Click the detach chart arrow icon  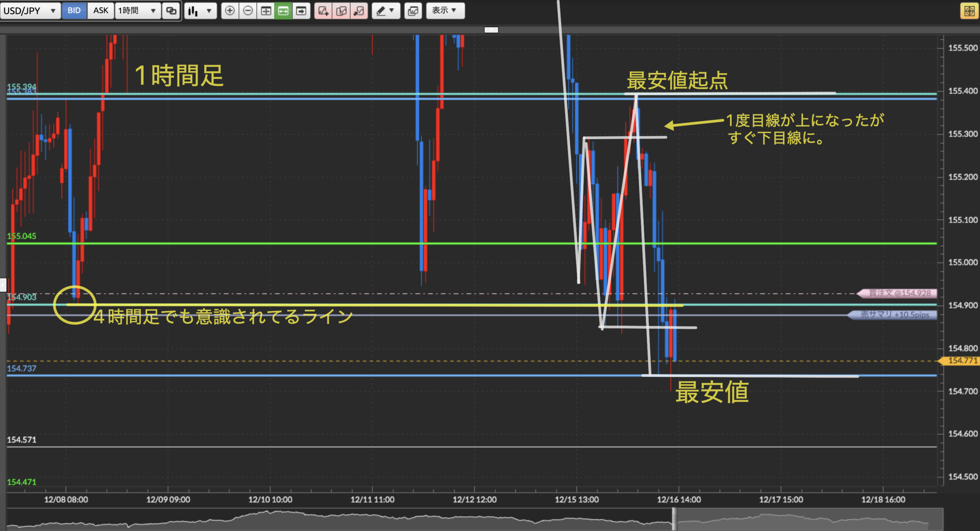pyautogui.click(x=359, y=11)
